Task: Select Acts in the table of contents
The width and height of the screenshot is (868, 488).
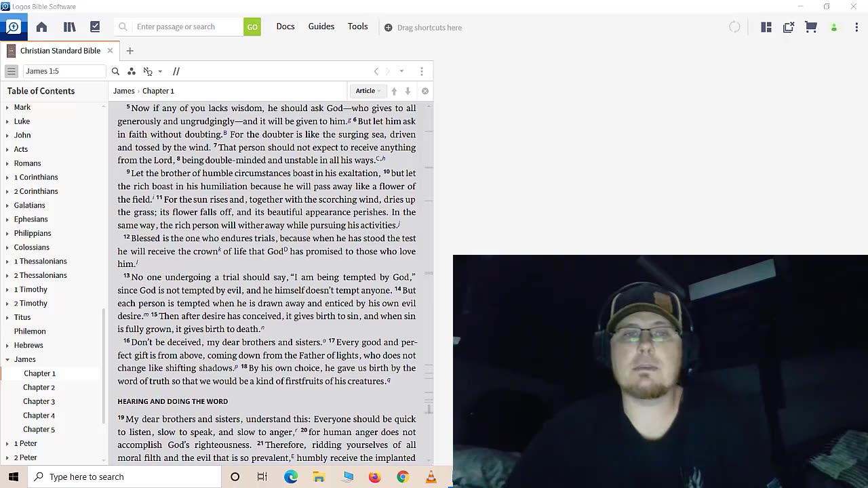Action: coord(21,149)
